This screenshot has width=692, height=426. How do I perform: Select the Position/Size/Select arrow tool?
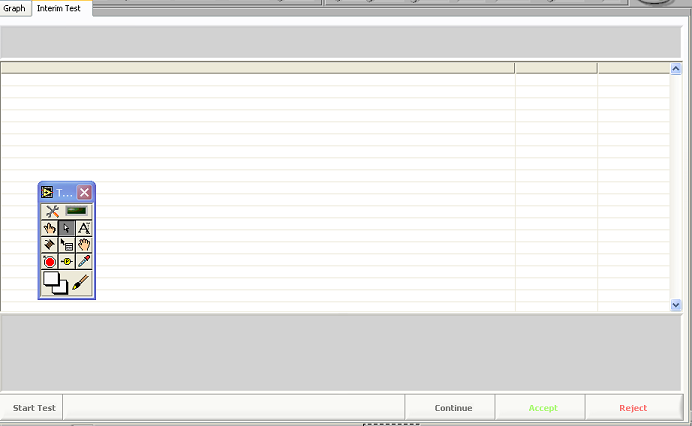click(x=67, y=228)
